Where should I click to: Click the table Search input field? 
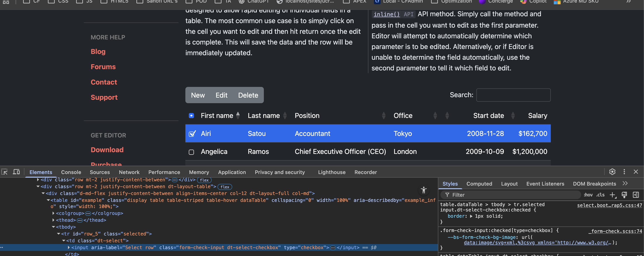pos(513,95)
